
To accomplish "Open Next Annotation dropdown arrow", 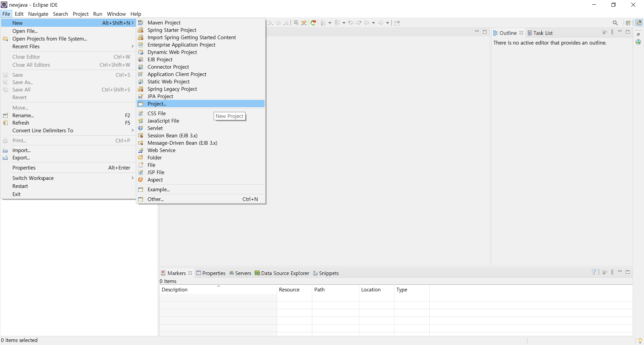I will pyautogui.click(x=330, y=23).
